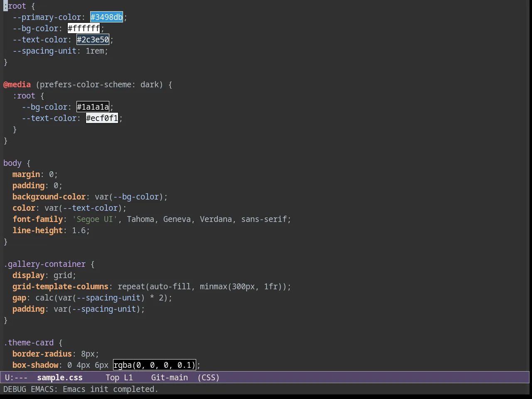This screenshot has height=399, width=532.
Task: Click the .gallery-container selector
Action: click(44, 264)
